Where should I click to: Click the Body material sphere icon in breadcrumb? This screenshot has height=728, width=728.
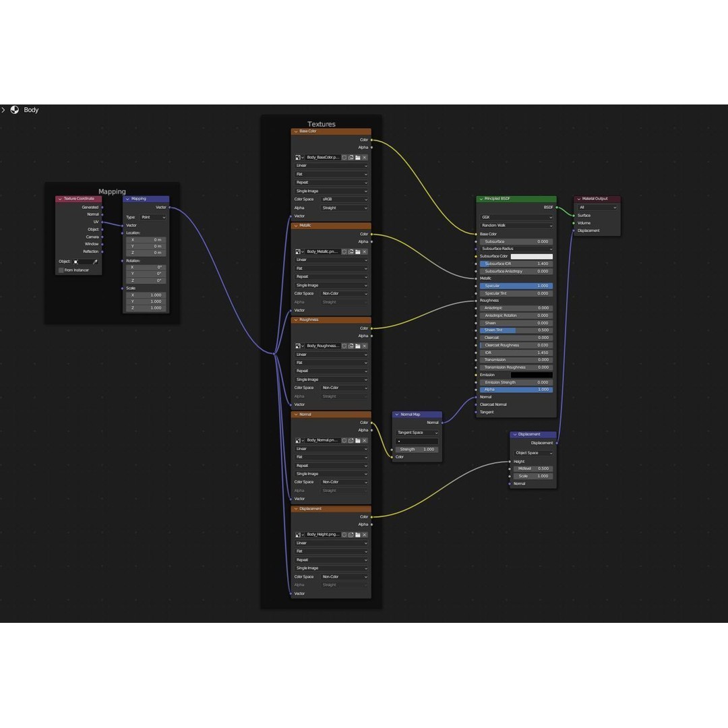click(x=15, y=110)
